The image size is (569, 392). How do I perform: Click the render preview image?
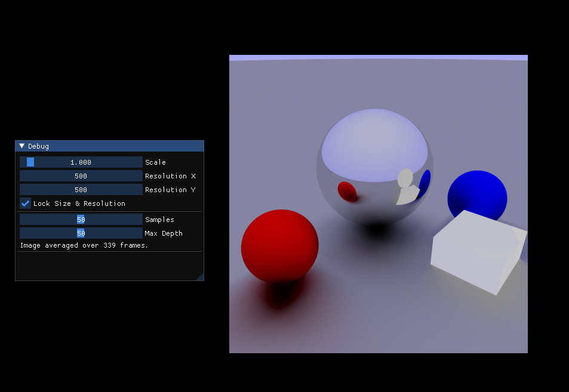point(378,203)
